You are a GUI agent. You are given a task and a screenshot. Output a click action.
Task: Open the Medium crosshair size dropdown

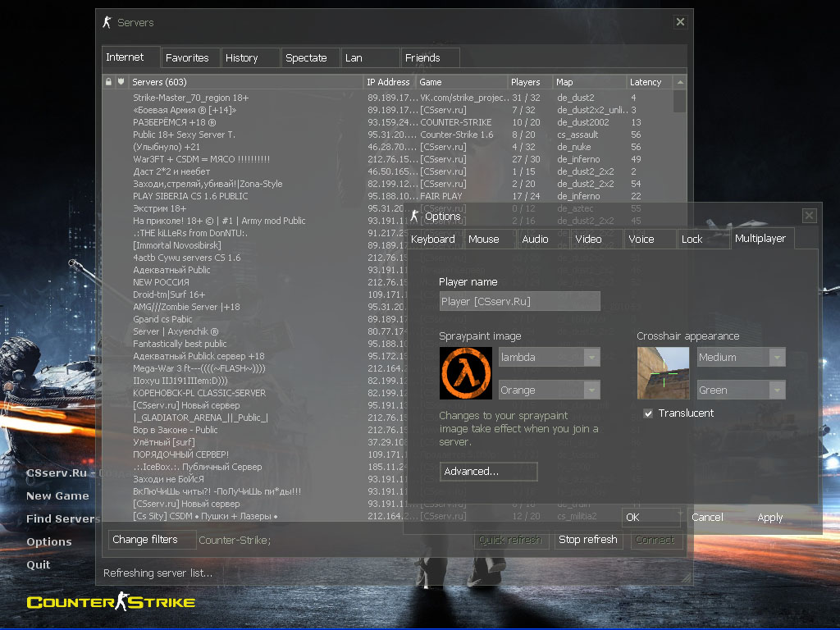click(x=742, y=358)
